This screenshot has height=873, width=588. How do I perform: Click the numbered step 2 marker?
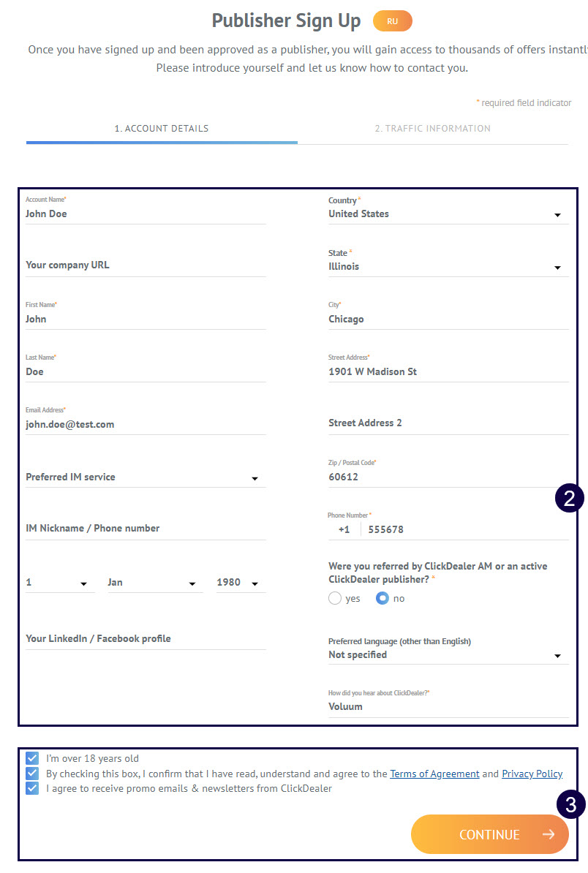pos(570,499)
